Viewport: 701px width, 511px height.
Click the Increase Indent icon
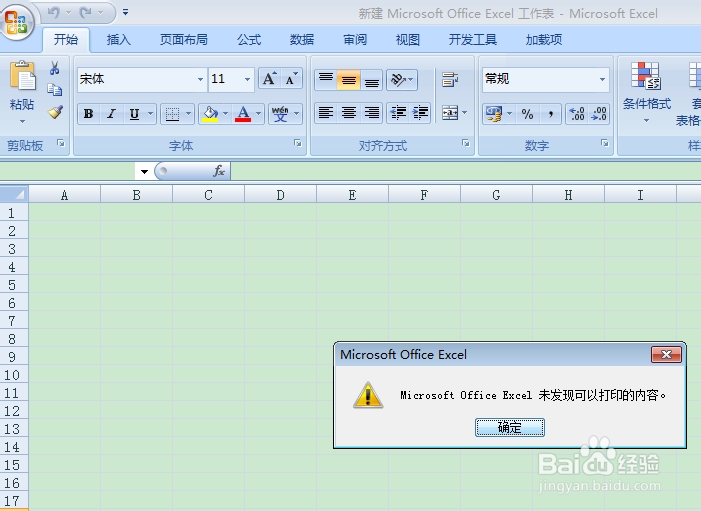click(x=420, y=113)
